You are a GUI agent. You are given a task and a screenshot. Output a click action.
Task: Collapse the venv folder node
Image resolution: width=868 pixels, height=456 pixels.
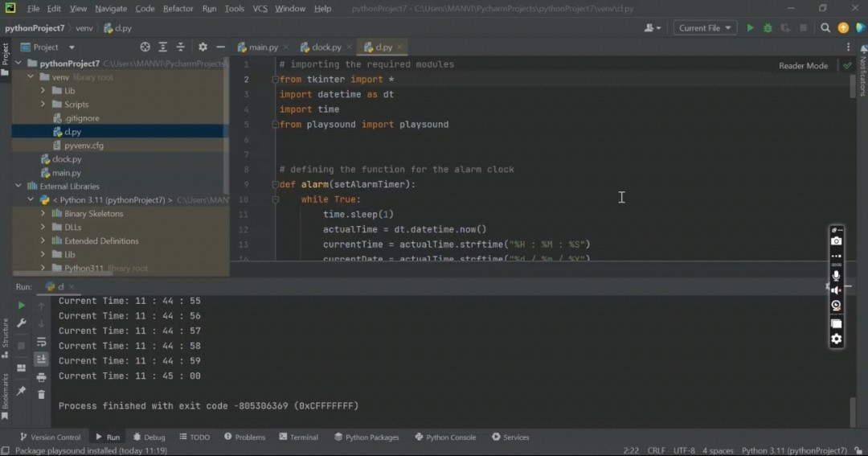[x=31, y=77]
